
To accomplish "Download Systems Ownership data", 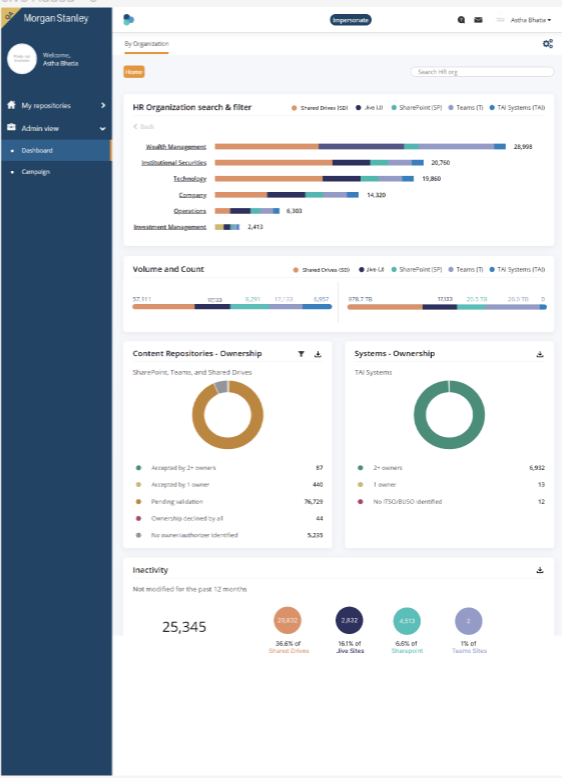I will click(x=540, y=354).
